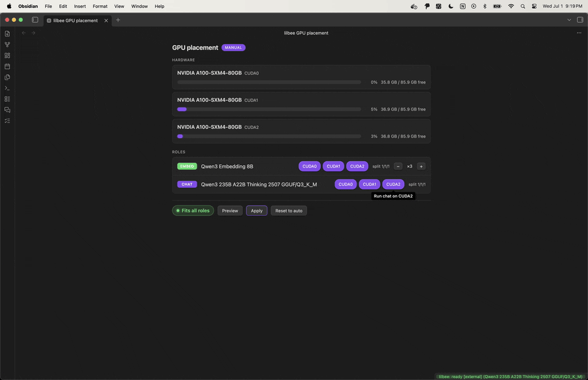Toggle the left sidebar panel icon
This screenshot has height=380, width=588.
point(35,20)
